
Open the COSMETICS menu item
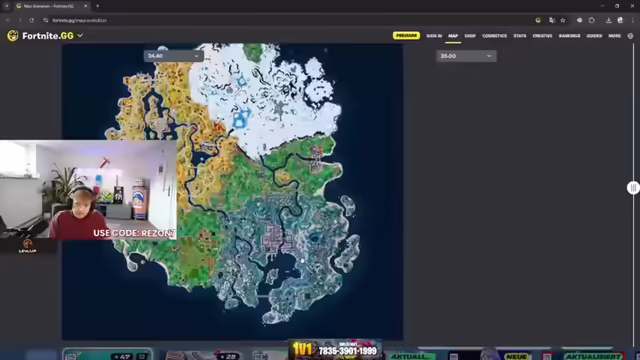click(494, 36)
